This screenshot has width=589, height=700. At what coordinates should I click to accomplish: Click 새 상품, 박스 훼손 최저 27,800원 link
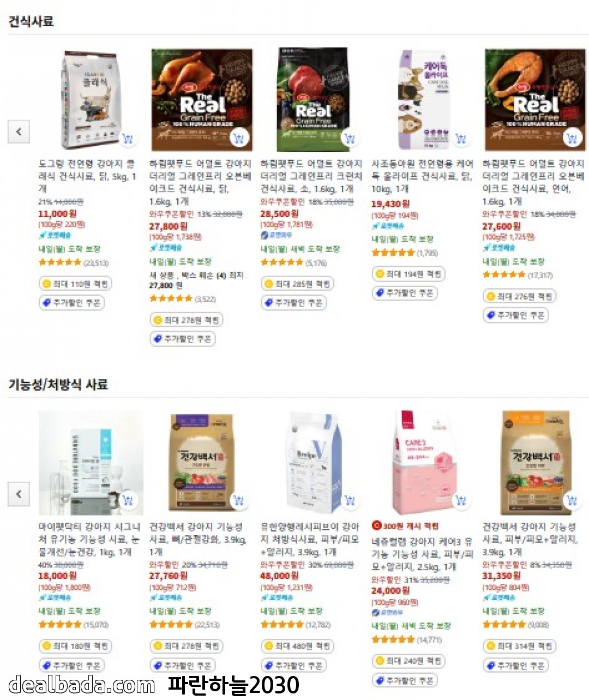point(196,280)
